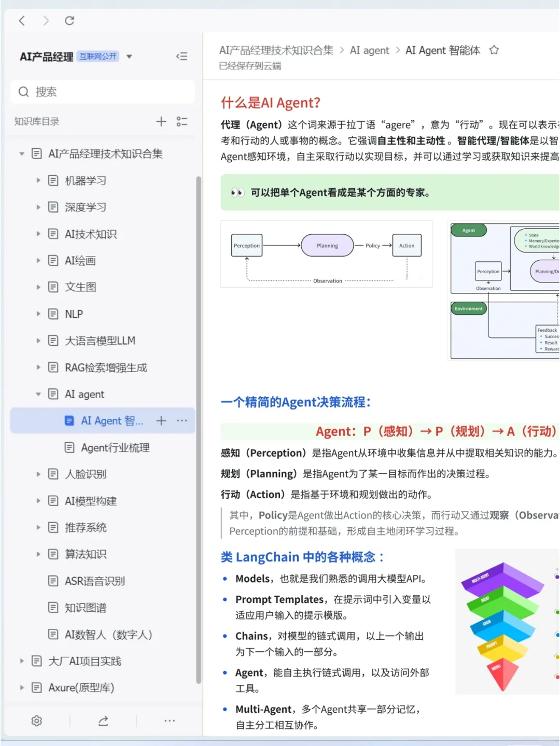This screenshot has width=560, height=746.
Task: Collapse the AI agent tree section
Action: click(x=39, y=394)
